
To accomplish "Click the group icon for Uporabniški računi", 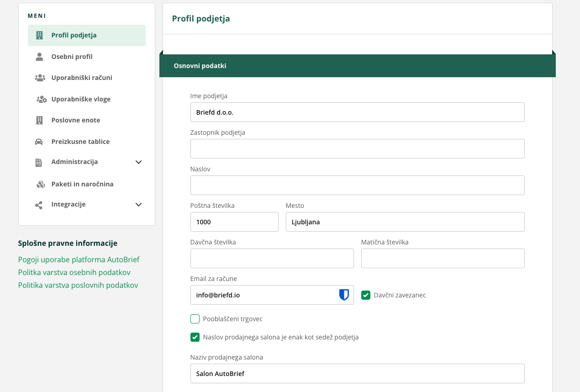I will (x=40, y=78).
